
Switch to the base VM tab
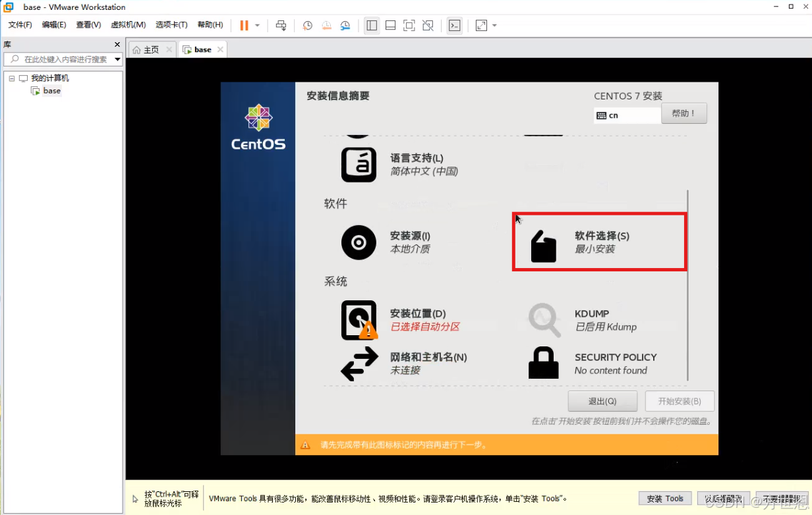(x=203, y=49)
